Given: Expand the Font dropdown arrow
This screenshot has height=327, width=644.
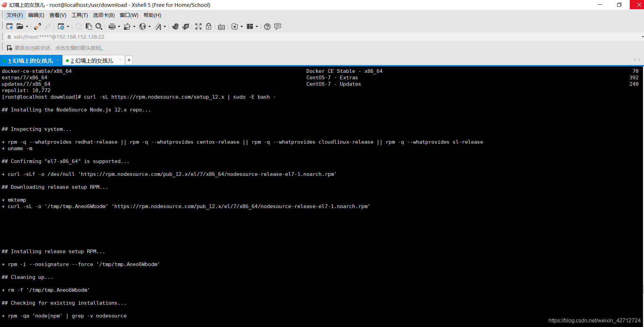Looking at the screenshot, I should click(165, 26).
